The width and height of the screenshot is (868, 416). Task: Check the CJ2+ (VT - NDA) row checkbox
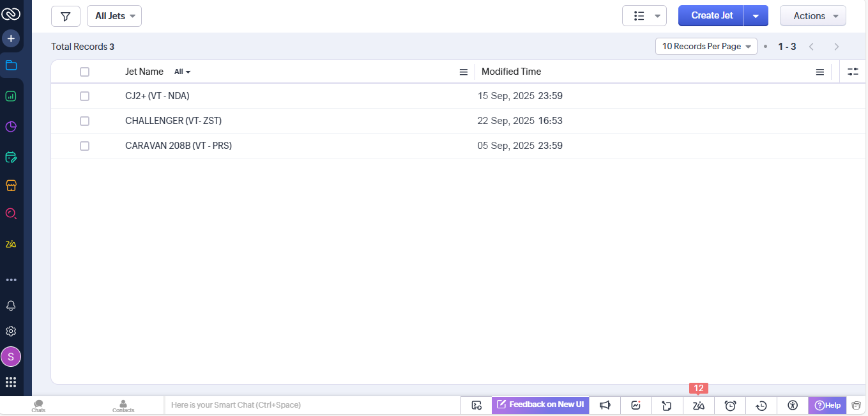point(84,96)
